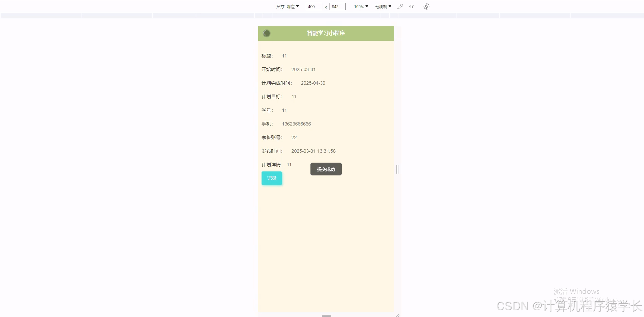The height and width of the screenshot is (317, 644).
Task: Rotate the viewport orientation
Action: tap(426, 6)
